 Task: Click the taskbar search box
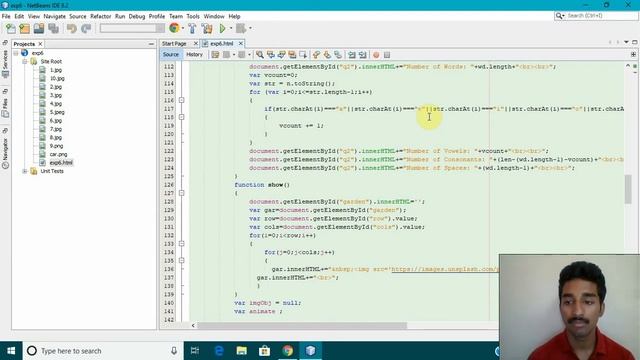103,351
